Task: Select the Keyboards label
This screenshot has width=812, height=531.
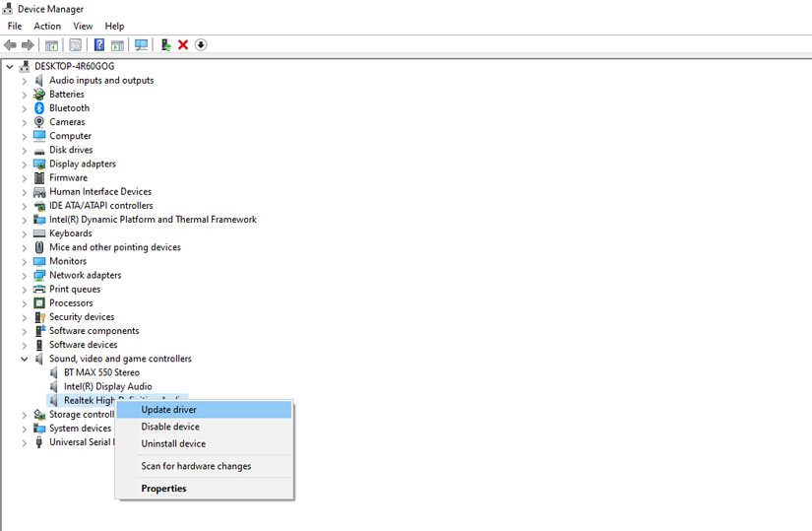Action: 71,233
